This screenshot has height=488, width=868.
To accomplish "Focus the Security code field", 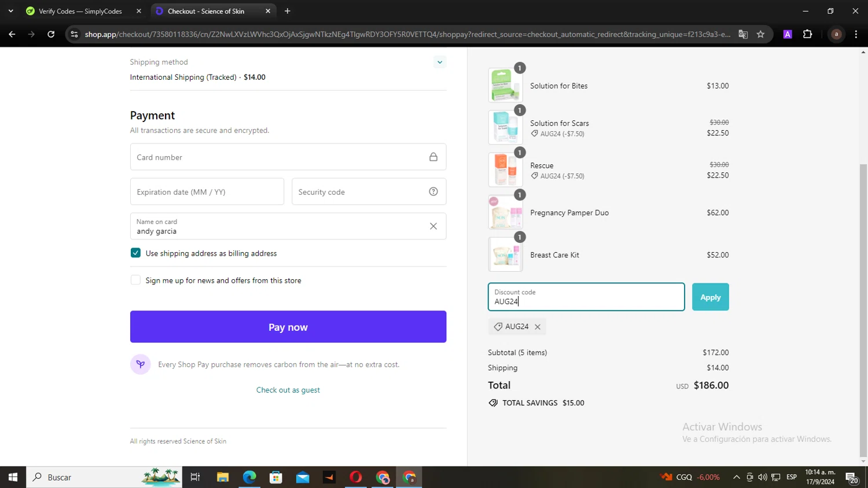I will 369,191.
